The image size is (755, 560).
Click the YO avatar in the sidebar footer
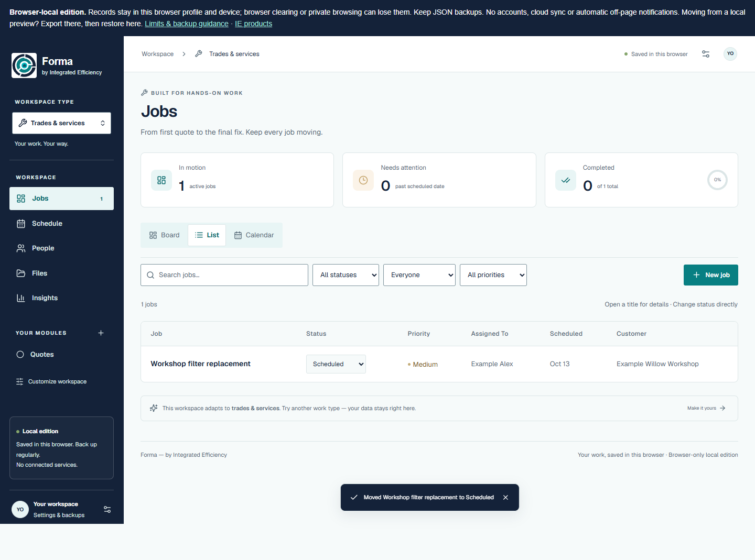[x=20, y=510]
